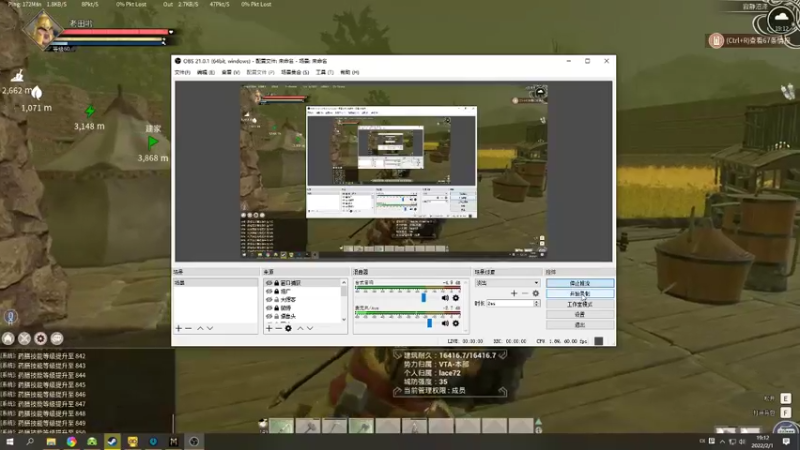Image resolution: width=800 pixels, height=450 pixels.
Task: Show hidden system tray icons chevron
Action: 722,441
